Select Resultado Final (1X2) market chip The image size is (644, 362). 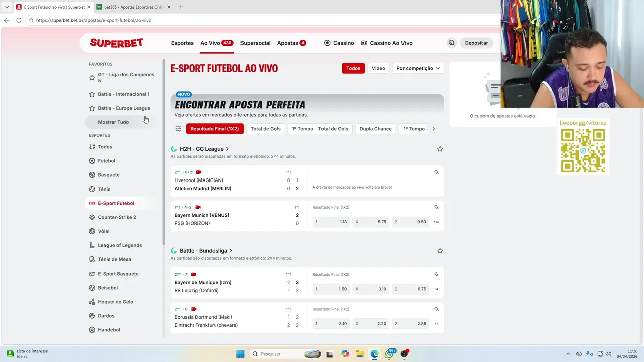215,129
